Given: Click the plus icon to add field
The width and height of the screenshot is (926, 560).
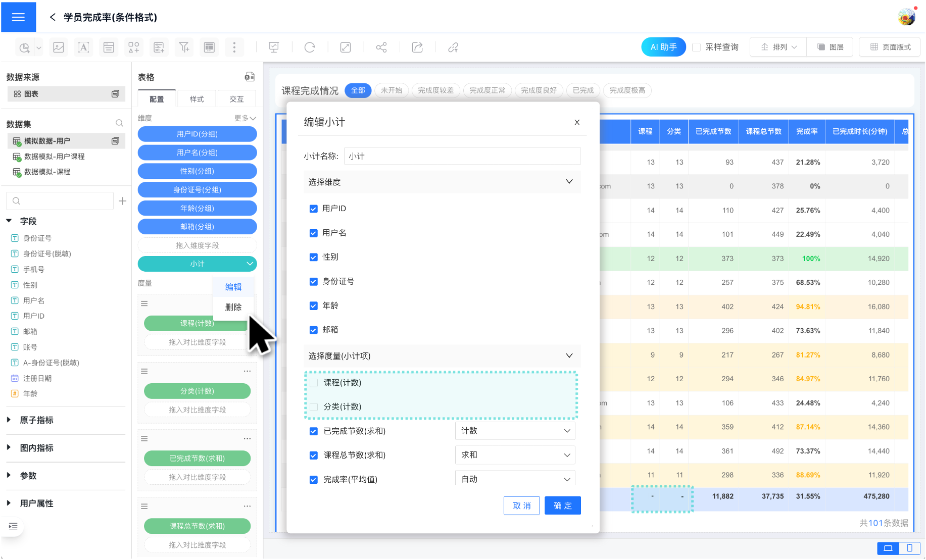Looking at the screenshot, I should [122, 201].
